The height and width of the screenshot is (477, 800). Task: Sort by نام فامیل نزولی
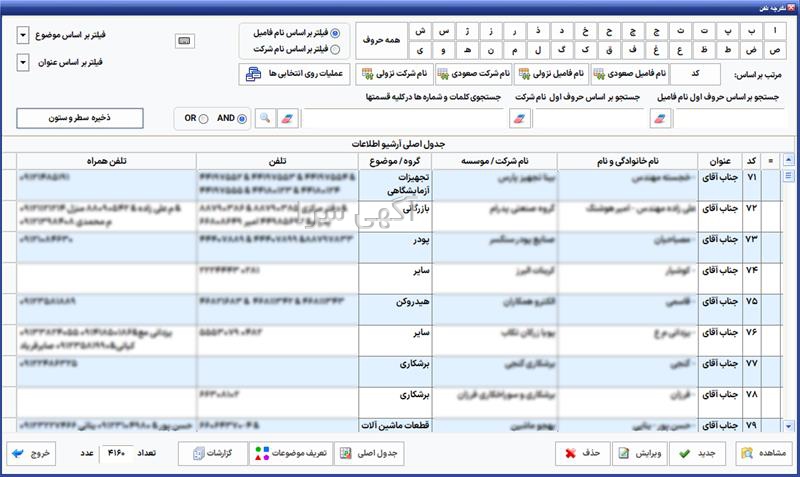click(x=551, y=74)
